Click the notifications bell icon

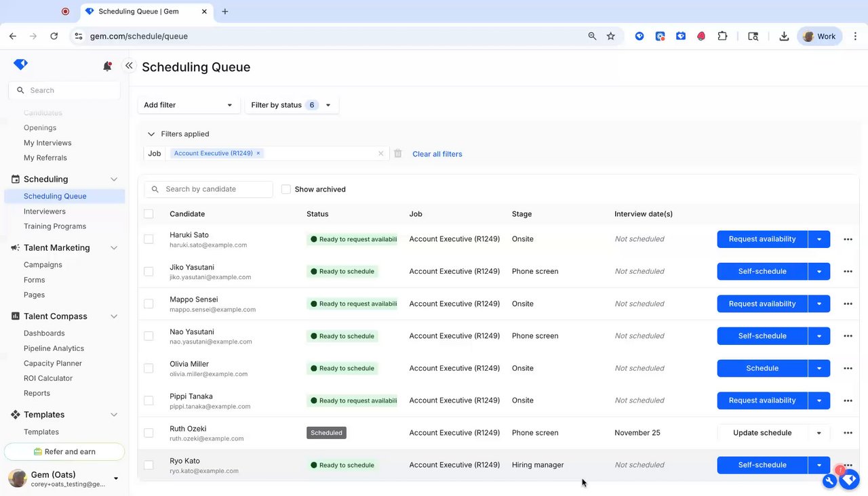pyautogui.click(x=107, y=66)
